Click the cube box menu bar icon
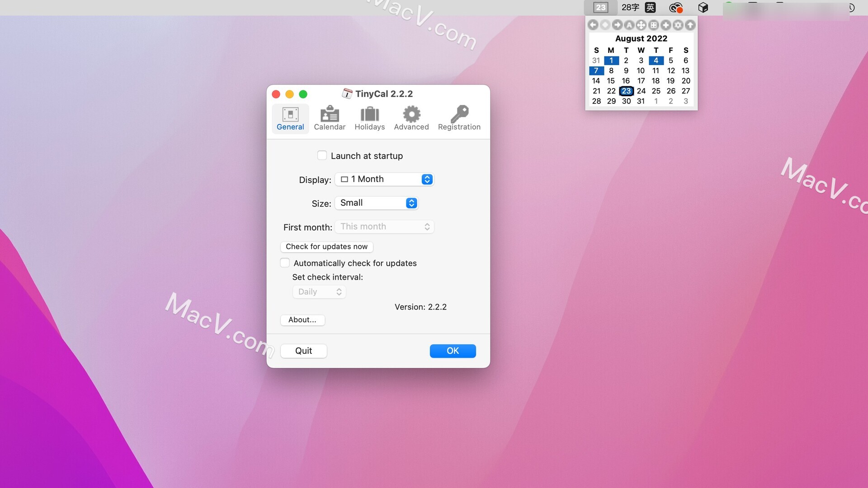Viewport: 868px width, 488px height. click(703, 7)
